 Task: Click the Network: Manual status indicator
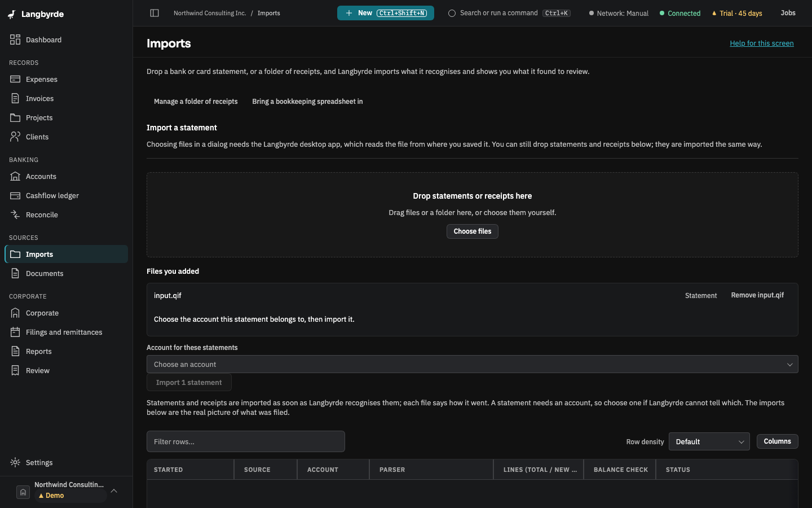click(619, 13)
